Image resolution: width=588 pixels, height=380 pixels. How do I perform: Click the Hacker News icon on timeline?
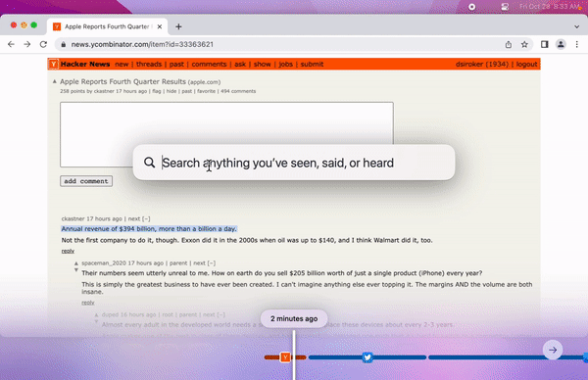[285, 357]
